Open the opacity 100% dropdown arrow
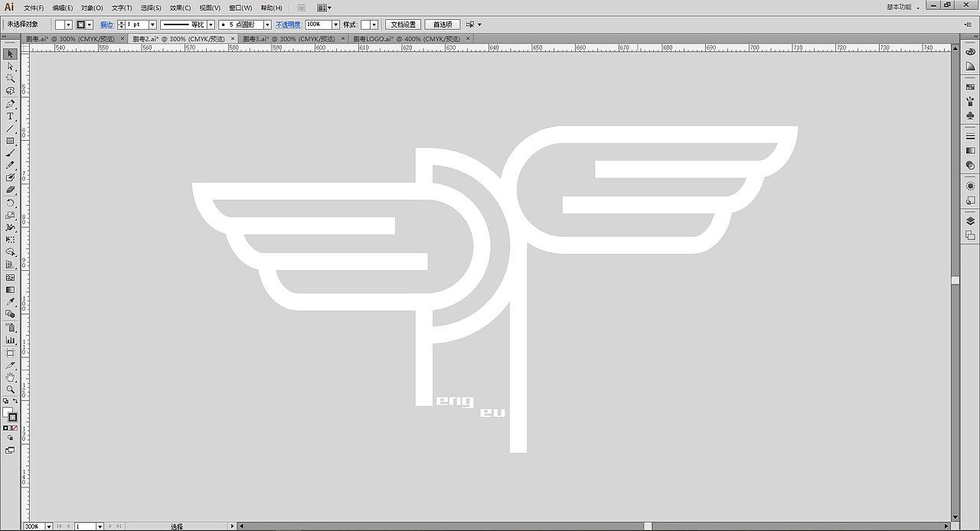 tap(335, 24)
